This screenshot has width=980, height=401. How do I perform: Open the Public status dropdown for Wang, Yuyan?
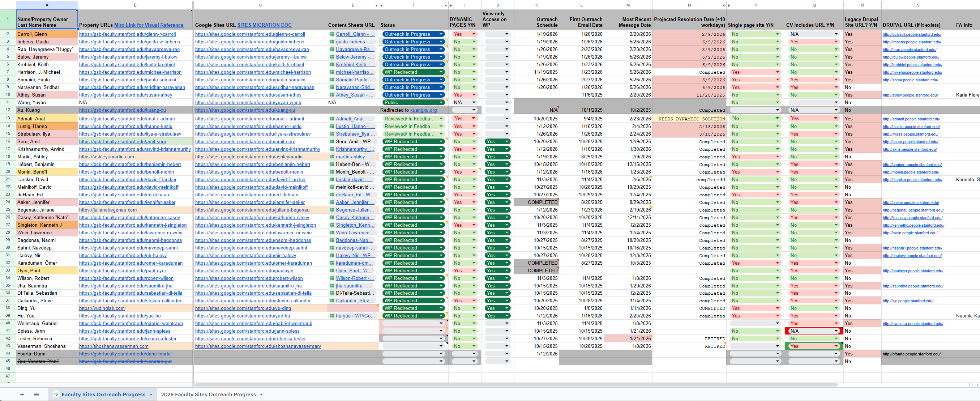point(441,103)
